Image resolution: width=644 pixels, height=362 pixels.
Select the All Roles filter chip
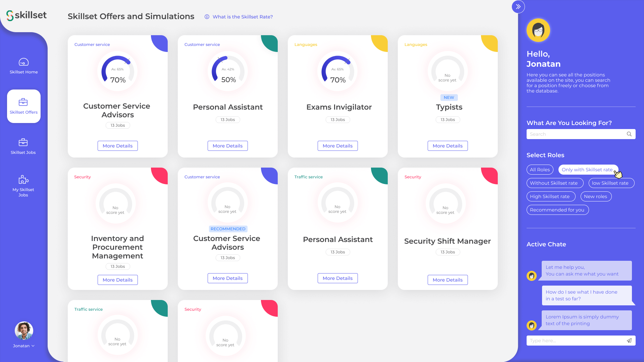540,170
